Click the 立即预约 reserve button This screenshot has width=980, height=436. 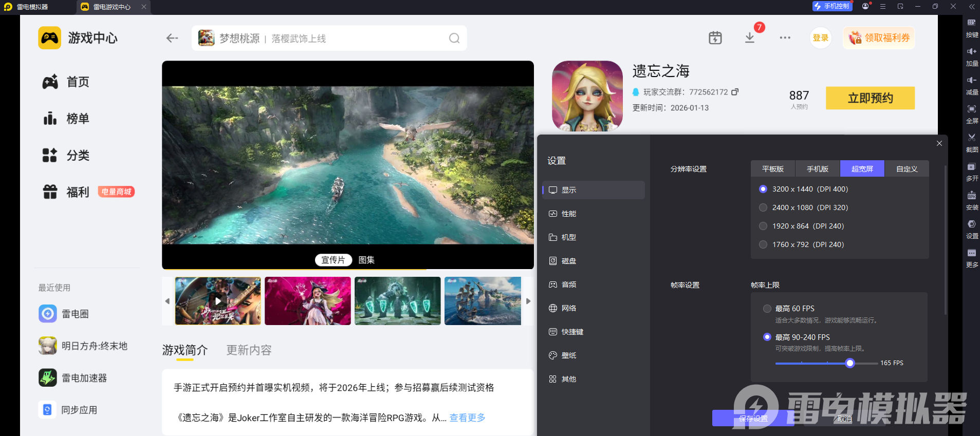[x=870, y=98]
